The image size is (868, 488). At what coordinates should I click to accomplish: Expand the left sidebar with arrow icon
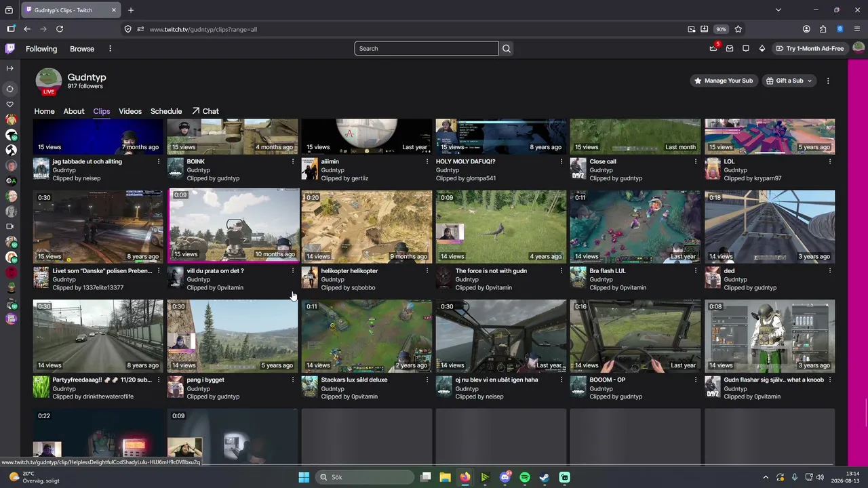pyautogui.click(x=9, y=68)
